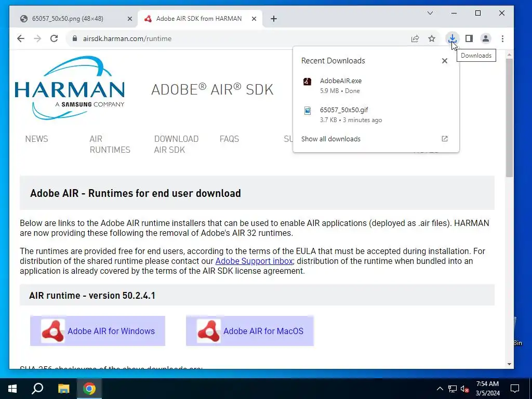The height and width of the screenshot is (399, 532).
Task: Open AIR RUNTIMES navigation item
Action: pos(110,144)
